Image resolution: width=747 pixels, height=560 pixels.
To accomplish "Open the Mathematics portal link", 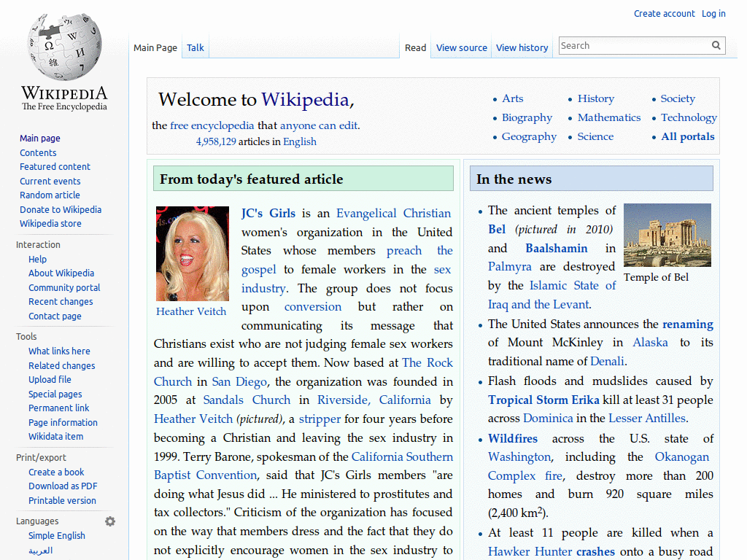I will 609,117.
